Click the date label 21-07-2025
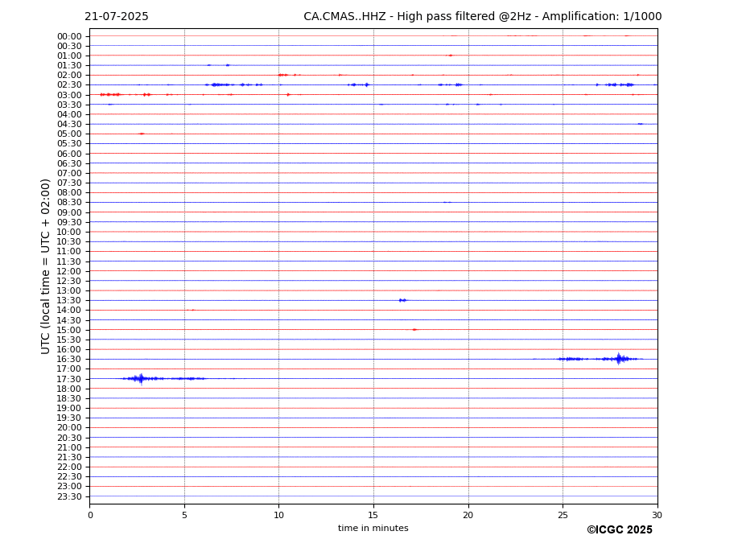The image size is (746, 560). (117, 17)
